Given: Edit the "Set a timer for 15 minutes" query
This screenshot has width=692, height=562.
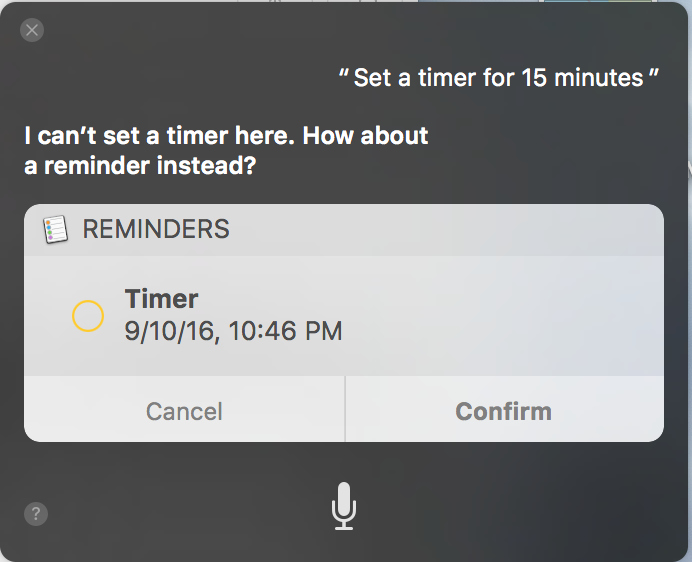Looking at the screenshot, I should pyautogui.click(x=499, y=78).
